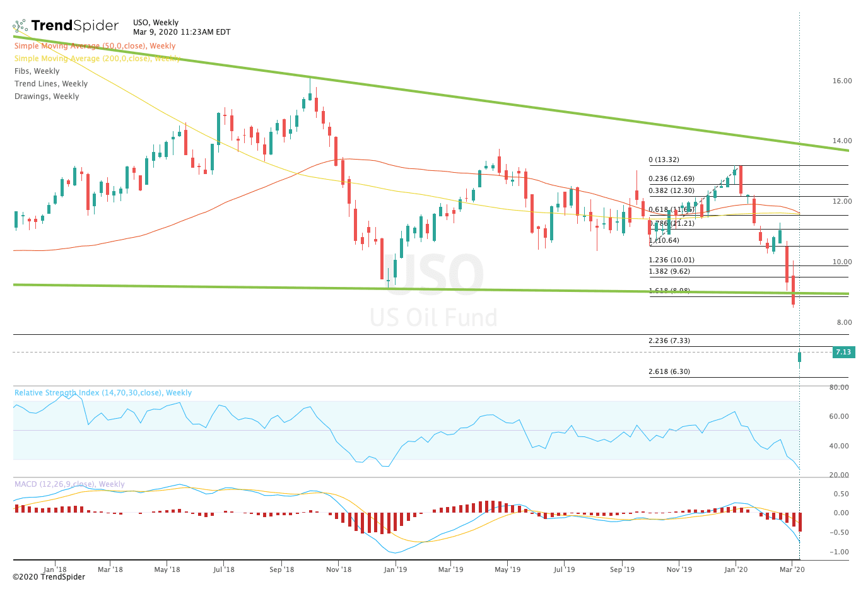
Task: Click the 8.00 price axis label
Action: click(x=844, y=322)
